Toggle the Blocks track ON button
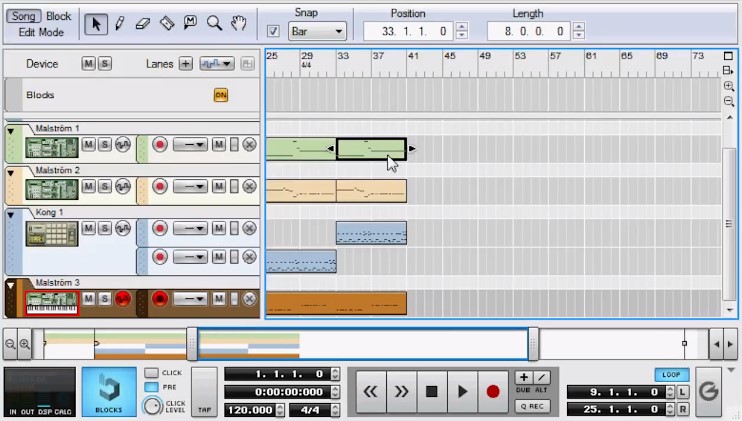The width and height of the screenshot is (742, 421). click(221, 95)
